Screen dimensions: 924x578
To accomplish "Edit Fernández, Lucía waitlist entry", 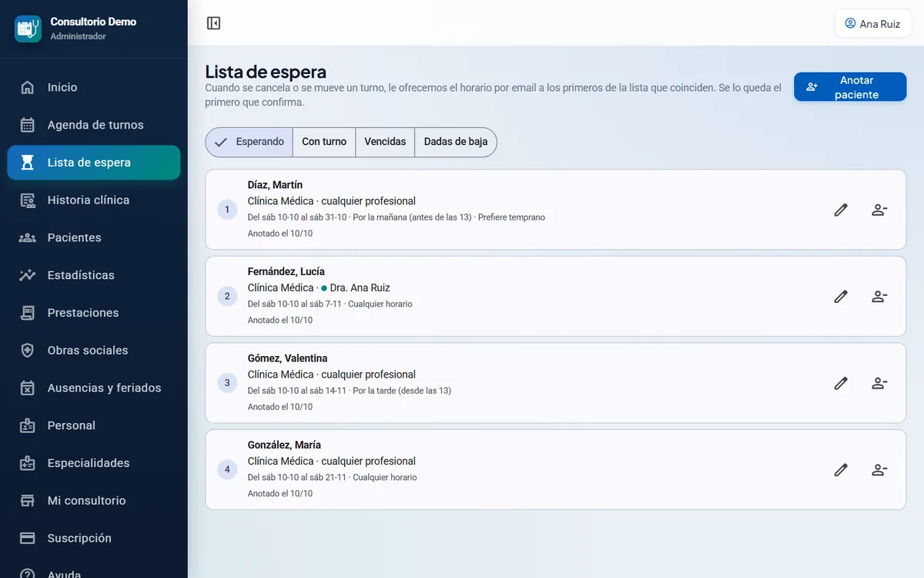I will tap(841, 296).
